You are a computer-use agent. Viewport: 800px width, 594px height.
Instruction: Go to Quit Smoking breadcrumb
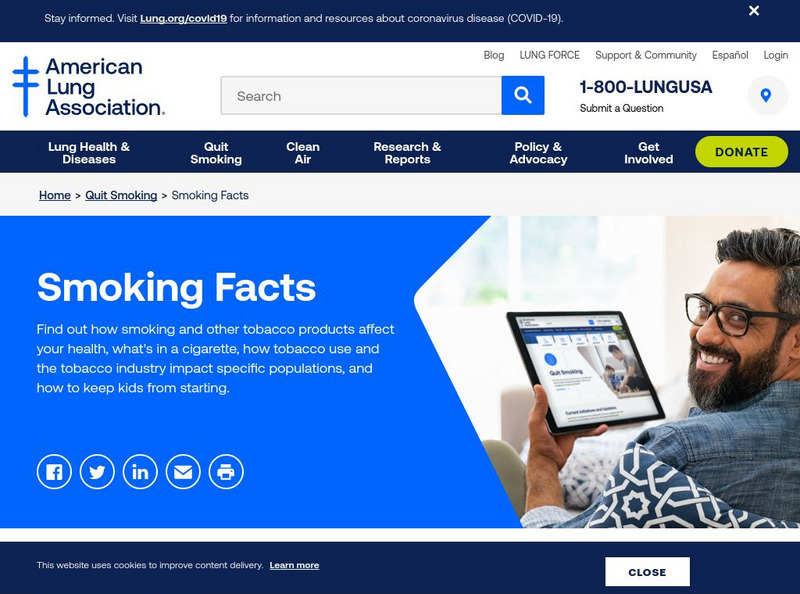point(121,195)
